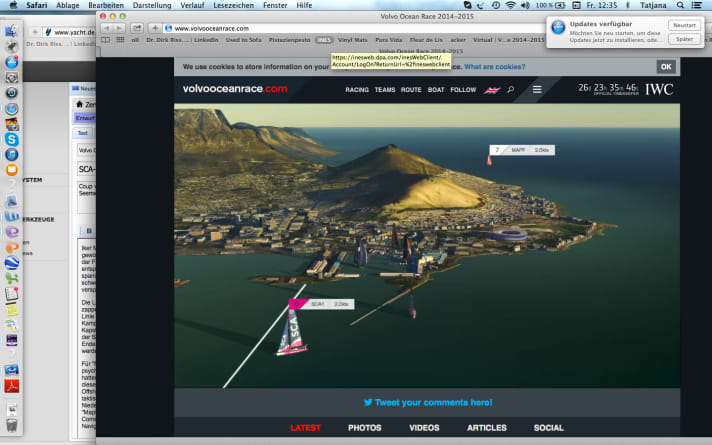
Task: Click the Wi-Fi status icon
Action: [511, 5]
